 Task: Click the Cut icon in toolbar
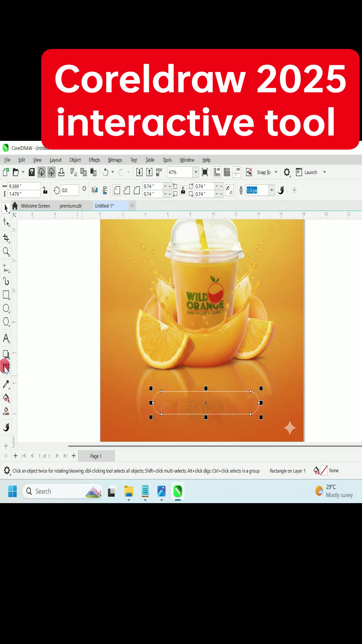73,172
